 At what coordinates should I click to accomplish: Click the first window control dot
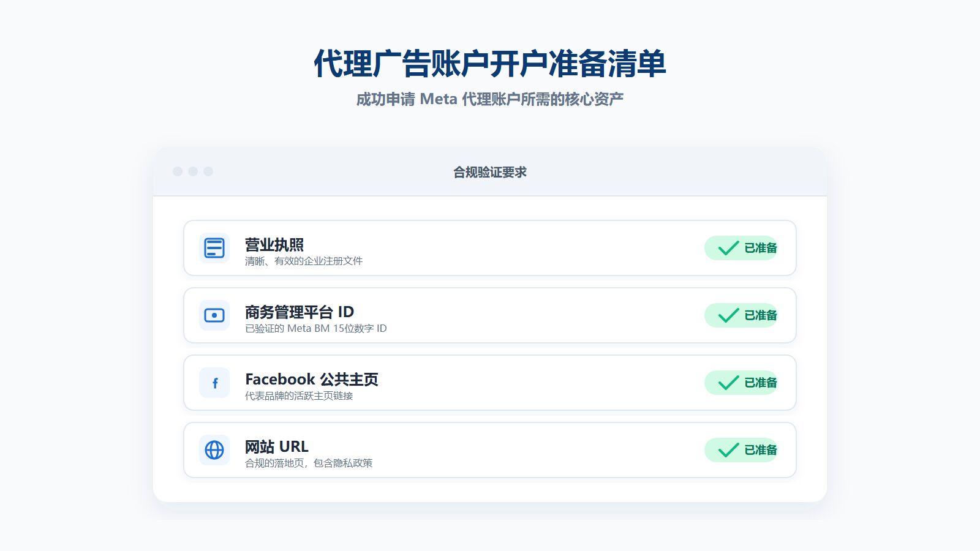click(178, 171)
